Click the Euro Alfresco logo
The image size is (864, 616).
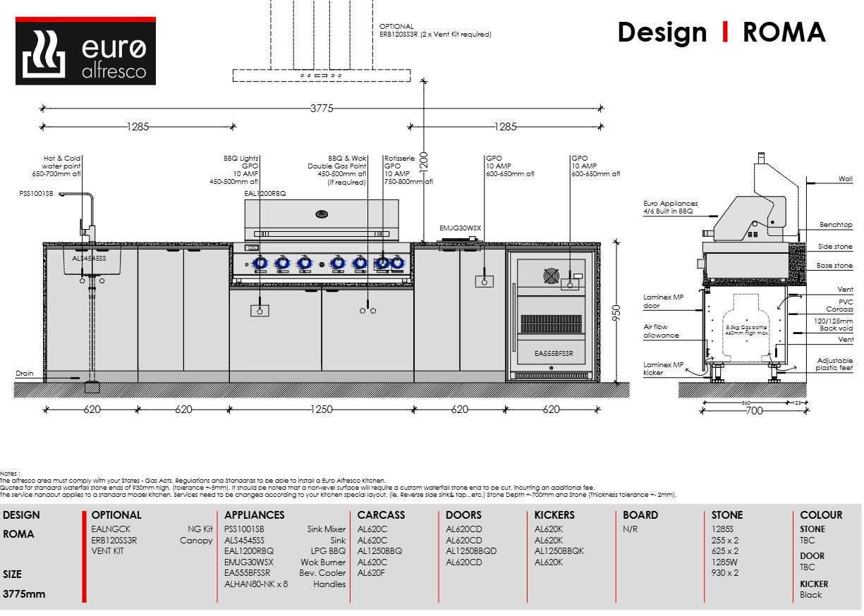click(x=85, y=51)
